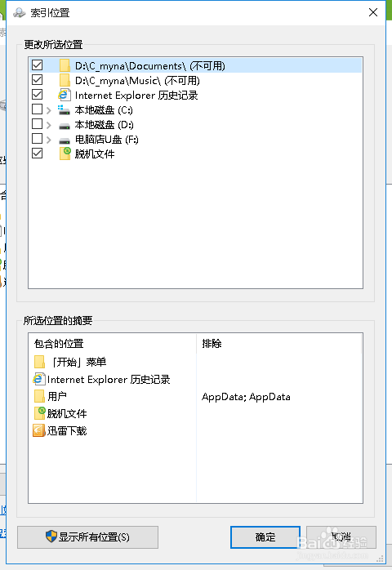Select 迅雷下载 icon in summary list
The image size is (392, 570).
pos(38,430)
